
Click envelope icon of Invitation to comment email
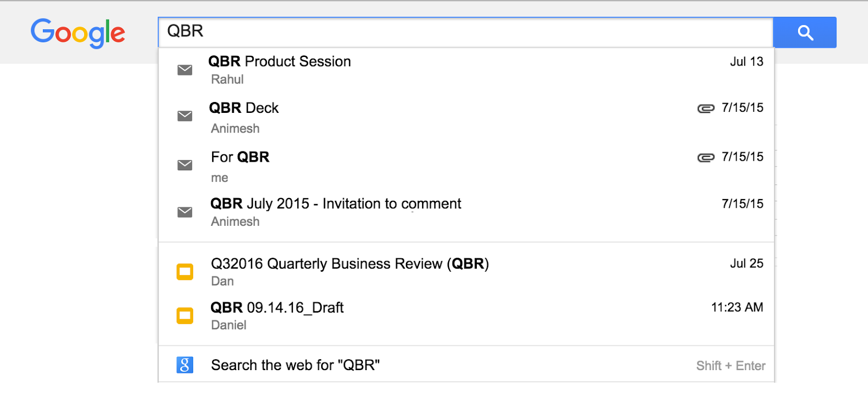(x=185, y=212)
